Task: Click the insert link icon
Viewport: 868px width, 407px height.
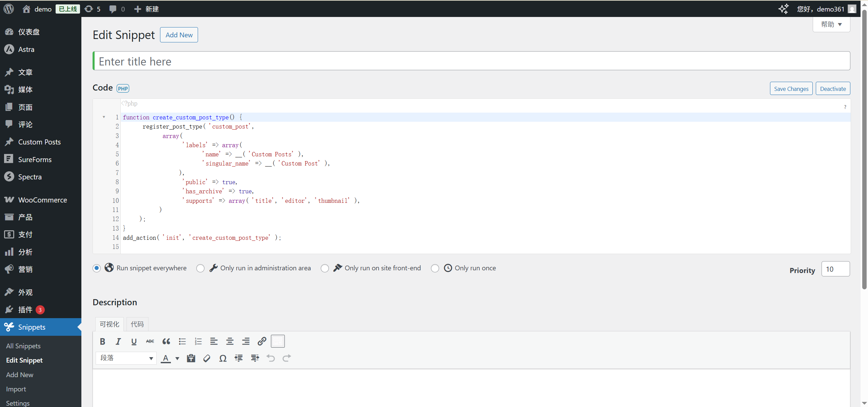Action: pos(262,341)
